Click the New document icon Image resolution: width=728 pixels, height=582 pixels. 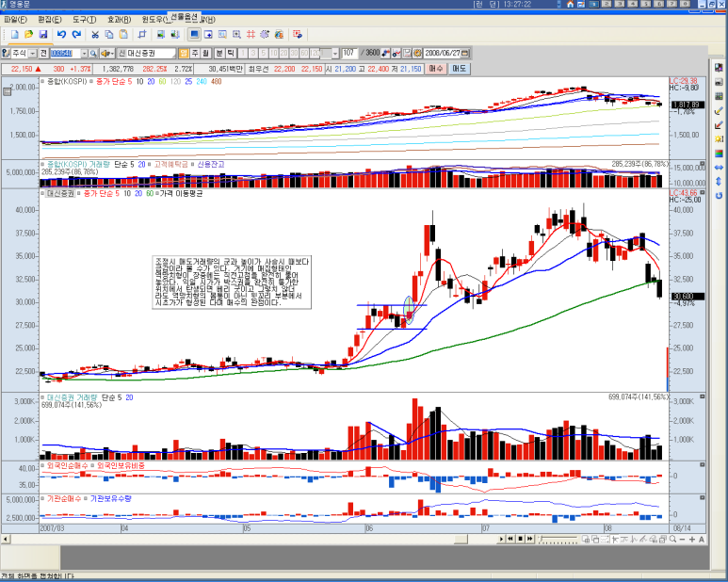pyautogui.click(x=15, y=34)
